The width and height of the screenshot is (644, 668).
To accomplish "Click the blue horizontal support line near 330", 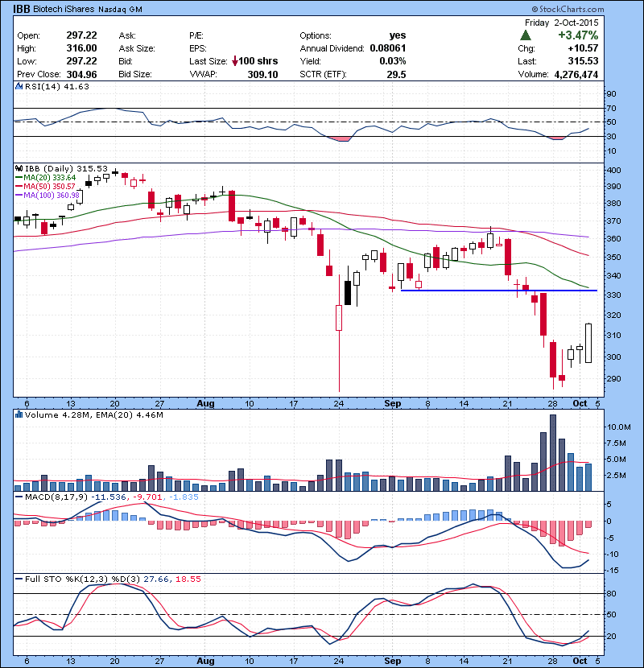I will 499,291.
